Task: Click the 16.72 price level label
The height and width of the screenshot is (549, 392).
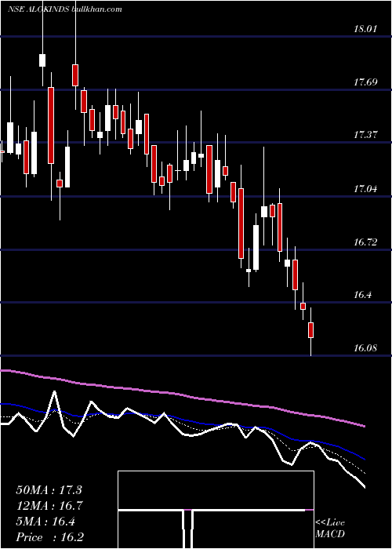Action: point(365,242)
